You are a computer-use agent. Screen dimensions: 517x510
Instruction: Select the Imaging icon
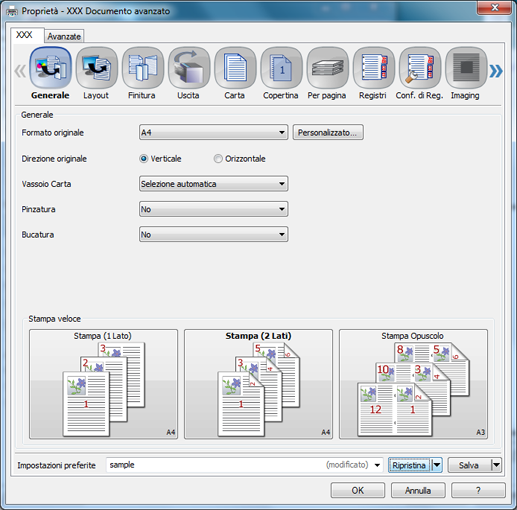[x=466, y=68]
